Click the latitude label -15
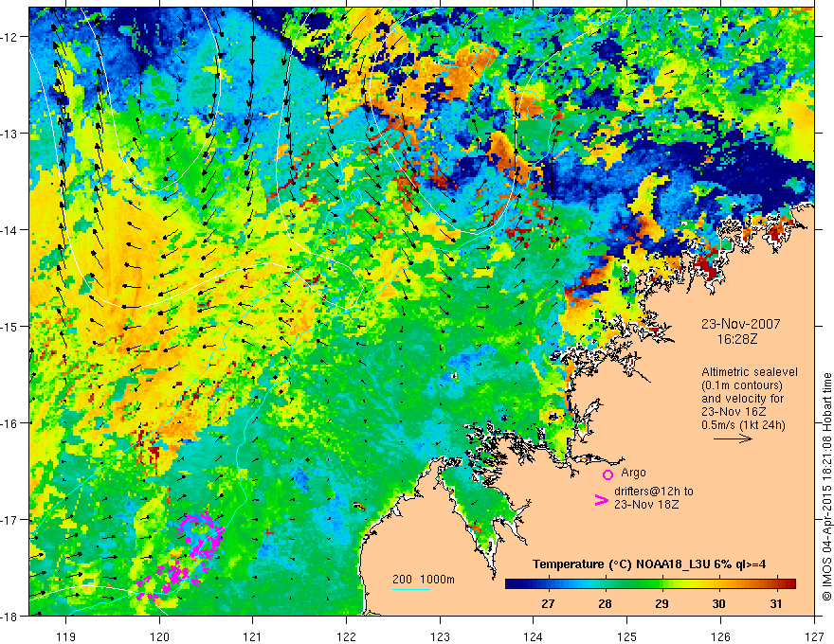This screenshot has height=644, width=834. tap(10, 326)
